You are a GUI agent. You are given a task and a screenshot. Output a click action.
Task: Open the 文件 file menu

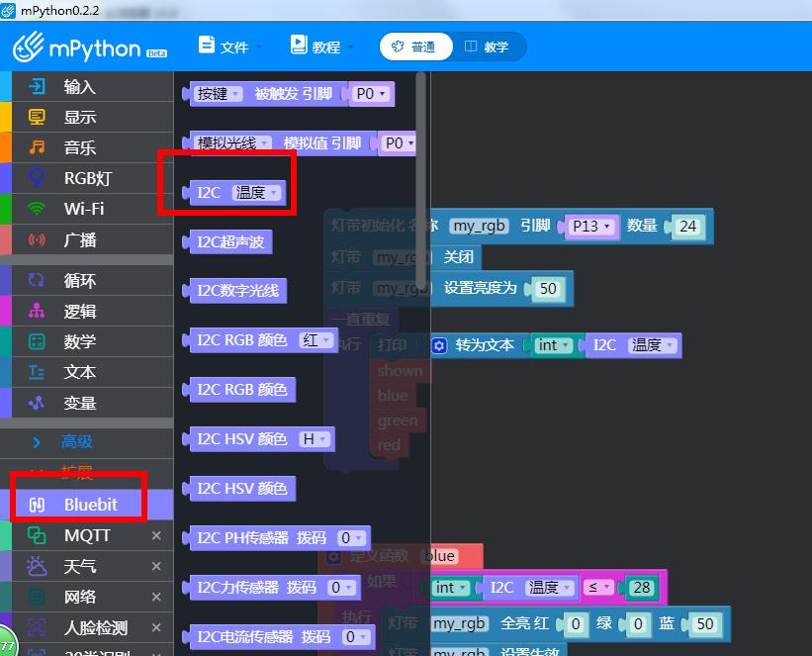(x=229, y=47)
